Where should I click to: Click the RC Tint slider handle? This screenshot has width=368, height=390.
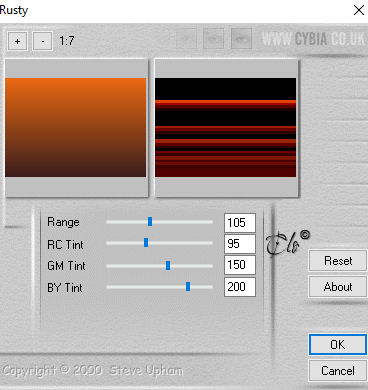146,242
